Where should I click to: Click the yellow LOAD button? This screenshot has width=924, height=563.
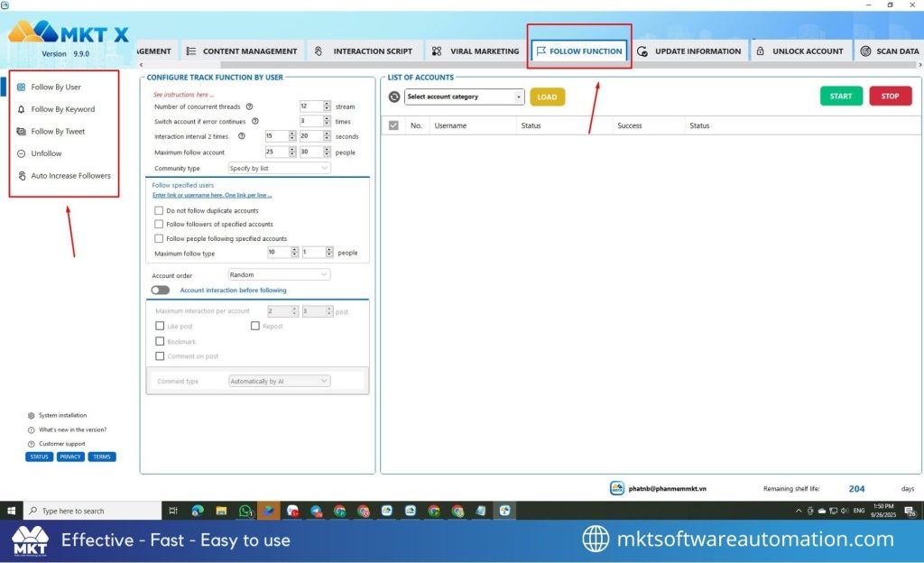tap(547, 97)
